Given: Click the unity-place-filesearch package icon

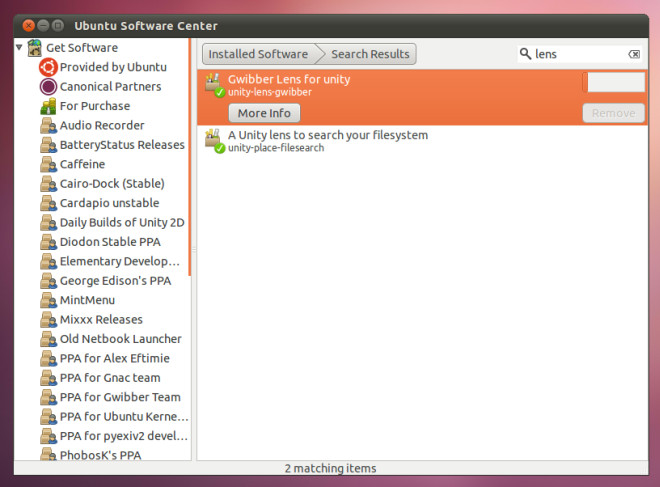Looking at the screenshot, I should 215,141.
